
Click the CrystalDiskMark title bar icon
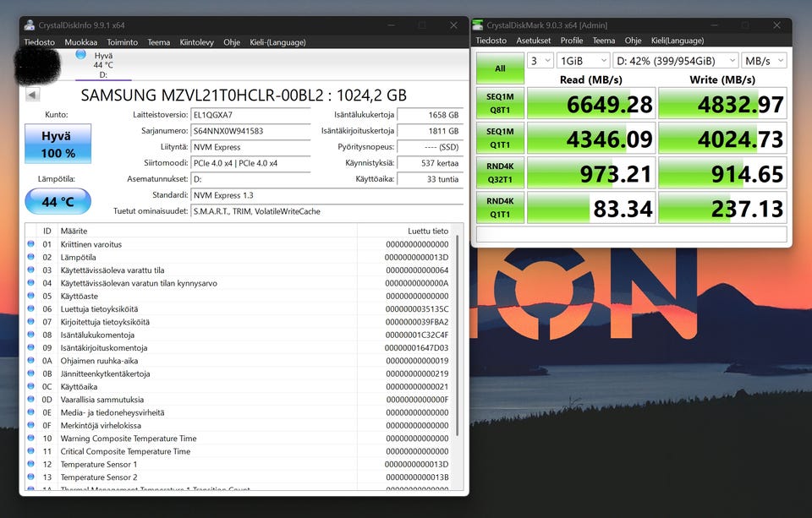click(x=477, y=25)
